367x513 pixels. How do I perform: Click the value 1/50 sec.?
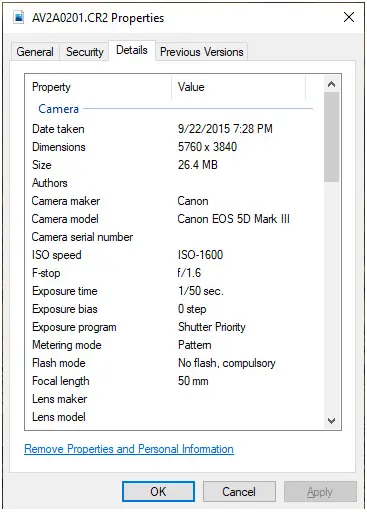(201, 291)
